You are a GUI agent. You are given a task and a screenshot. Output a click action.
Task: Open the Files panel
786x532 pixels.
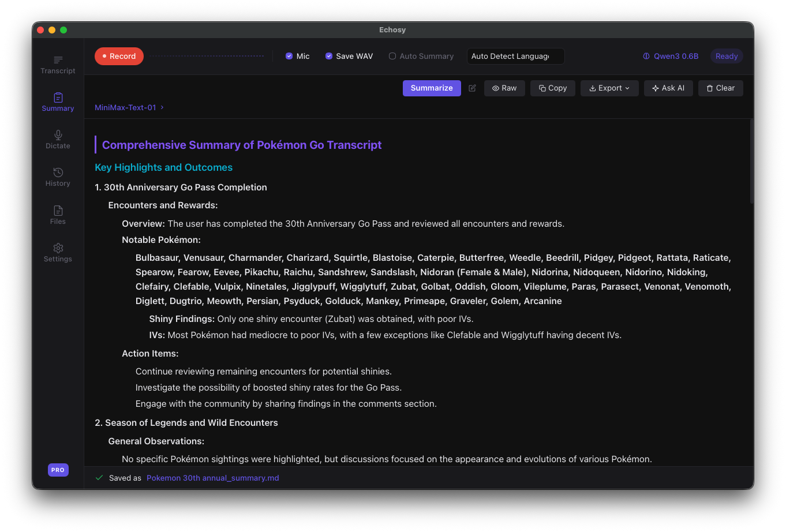click(58, 215)
